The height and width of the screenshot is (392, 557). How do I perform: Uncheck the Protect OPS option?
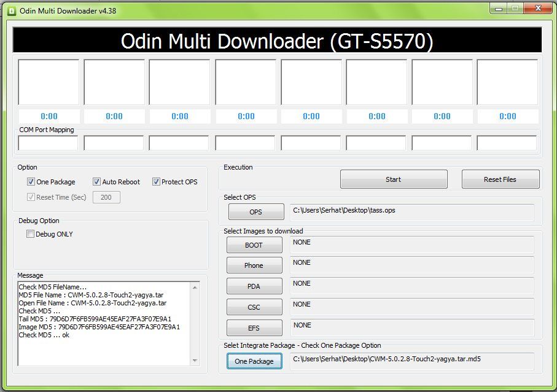[x=156, y=182]
